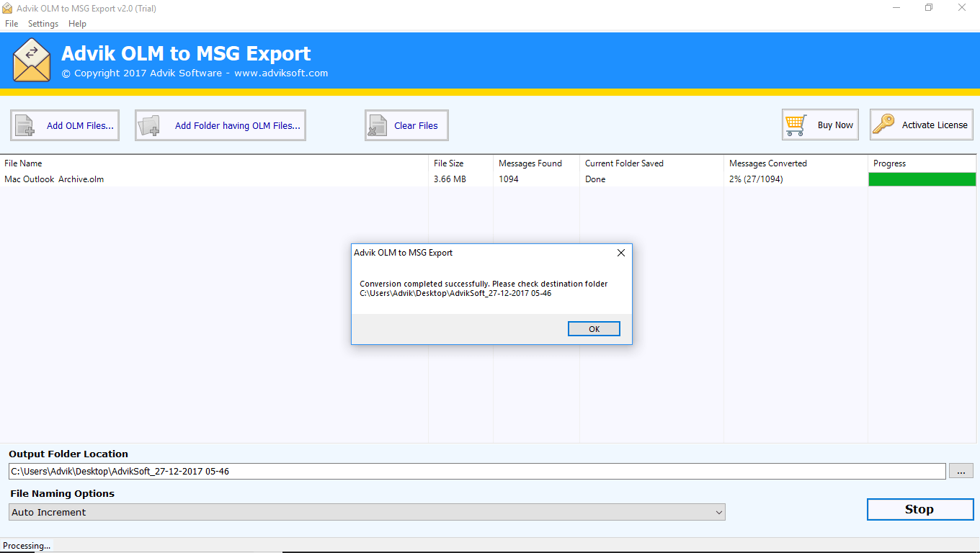This screenshot has width=980, height=553.
Task: Close the Advik application window
Action: click(x=962, y=8)
